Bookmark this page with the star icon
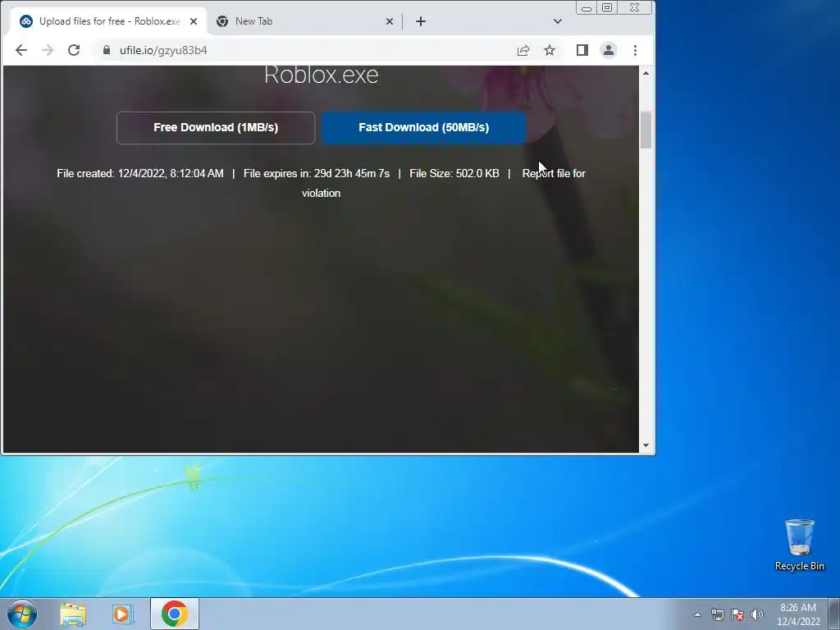The image size is (840, 630). (x=550, y=50)
